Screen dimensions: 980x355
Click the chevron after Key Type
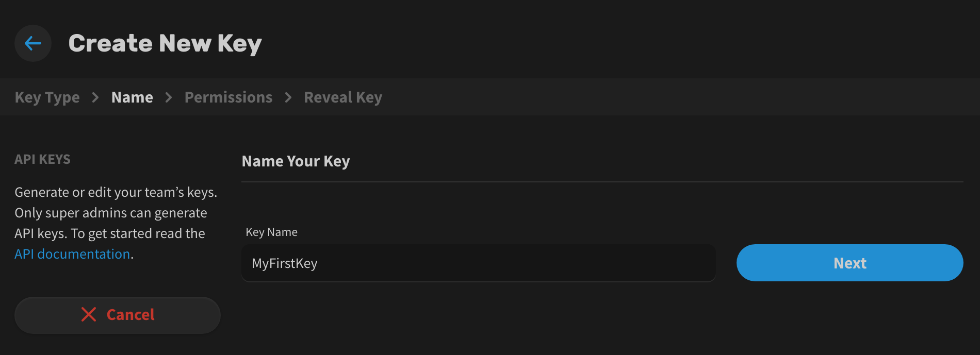coord(95,97)
